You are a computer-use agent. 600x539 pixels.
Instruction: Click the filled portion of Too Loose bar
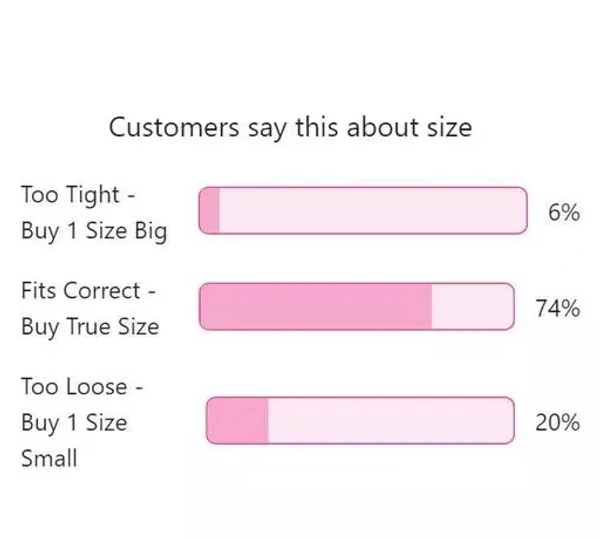[238, 421]
